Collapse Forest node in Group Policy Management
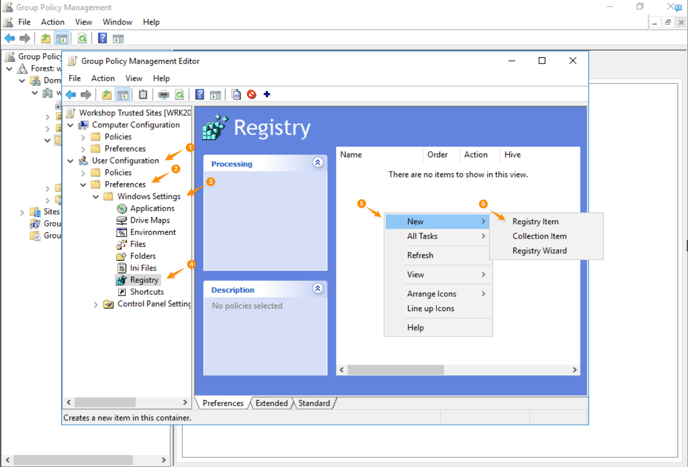The width and height of the screenshot is (688, 467). pyautogui.click(x=9, y=69)
